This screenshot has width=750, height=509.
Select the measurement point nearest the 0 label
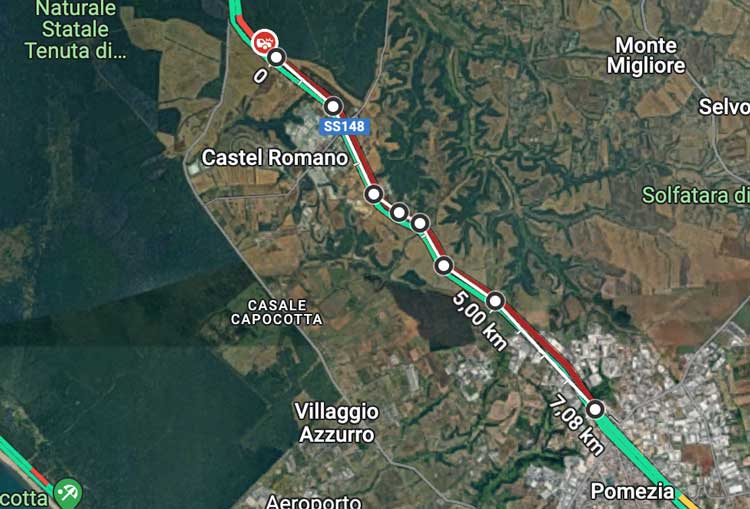click(276, 57)
